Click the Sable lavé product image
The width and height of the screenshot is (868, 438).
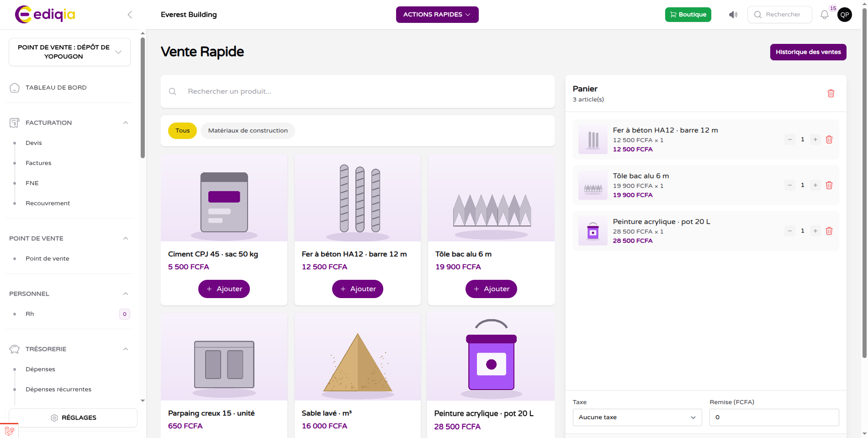[x=358, y=357]
